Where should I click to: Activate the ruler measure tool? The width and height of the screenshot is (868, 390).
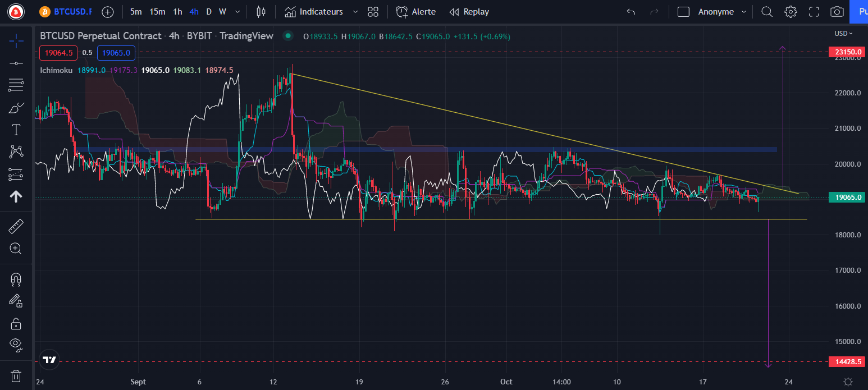coord(16,226)
